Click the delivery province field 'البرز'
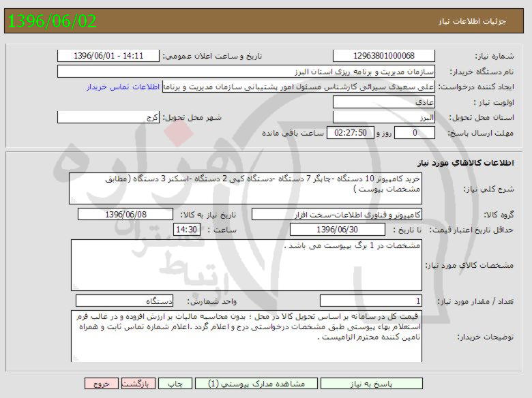This screenshot has width=532, height=398. coord(383,117)
